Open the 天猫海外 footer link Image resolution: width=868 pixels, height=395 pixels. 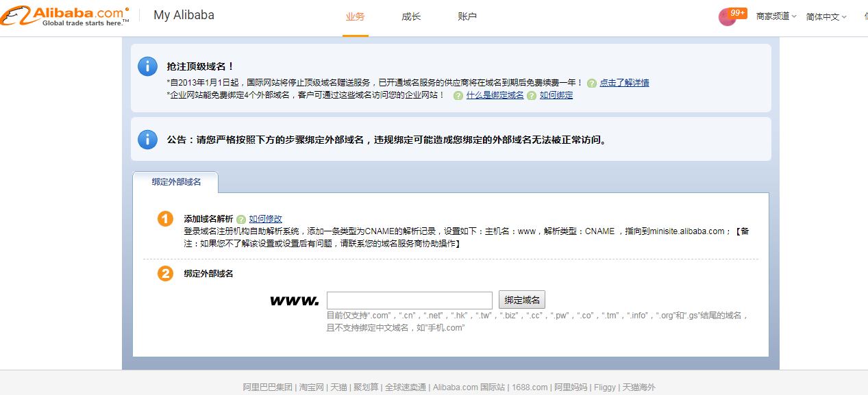click(639, 387)
